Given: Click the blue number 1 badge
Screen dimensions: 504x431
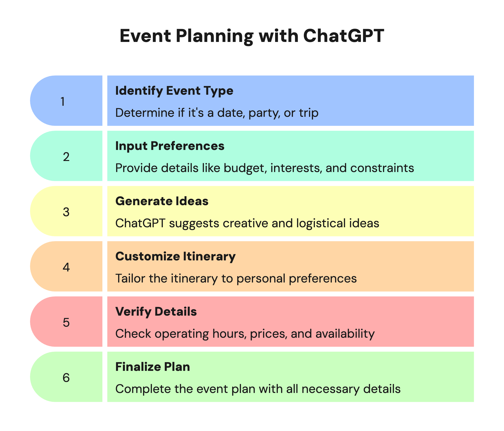Looking at the screenshot, I should coord(66,101).
